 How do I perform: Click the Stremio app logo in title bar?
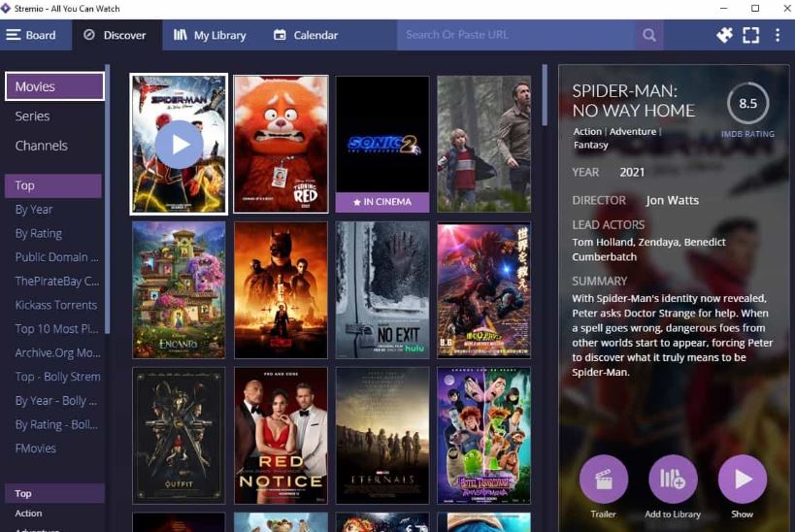point(6,8)
